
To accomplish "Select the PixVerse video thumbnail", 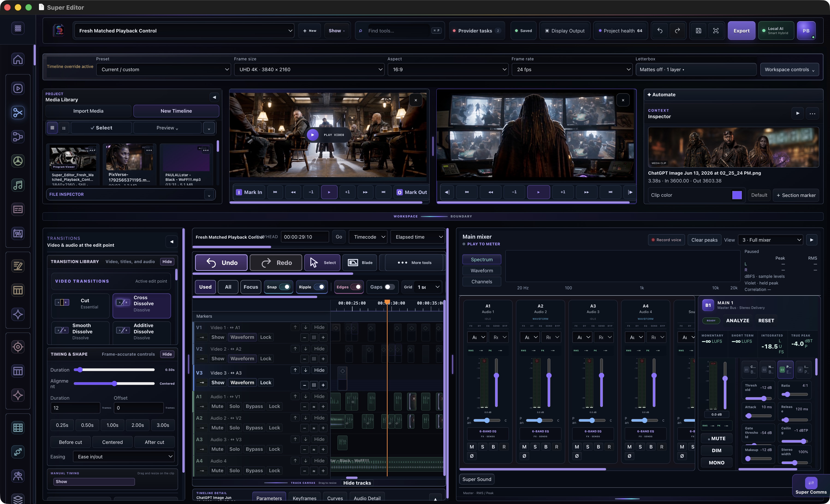I will (130, 157).
